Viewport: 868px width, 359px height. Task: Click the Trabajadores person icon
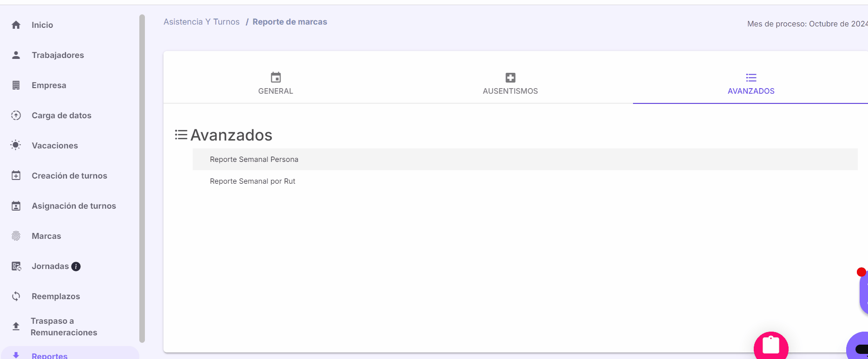pyautogui.click(x=16, y=55)
